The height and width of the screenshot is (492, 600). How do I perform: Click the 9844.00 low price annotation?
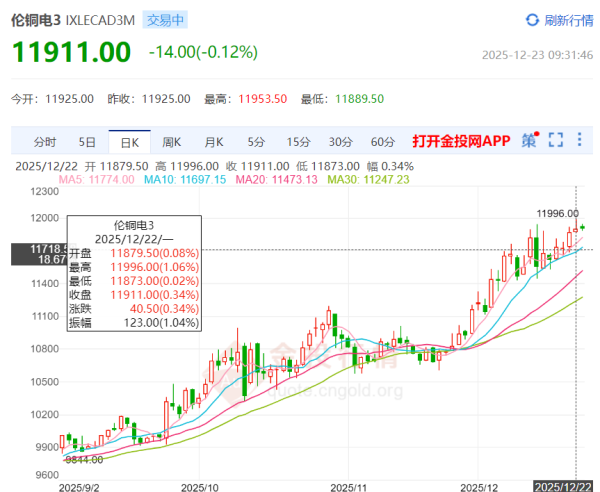click(84, 460)
